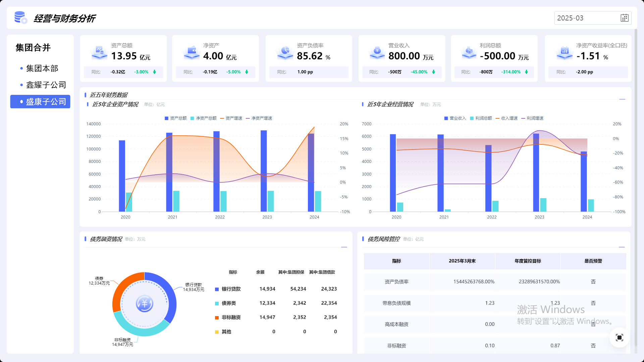Toggle 净资产增速 legend series
Image resolution: width=644 pixels, height=362 pixels.
tap(259, 118)
